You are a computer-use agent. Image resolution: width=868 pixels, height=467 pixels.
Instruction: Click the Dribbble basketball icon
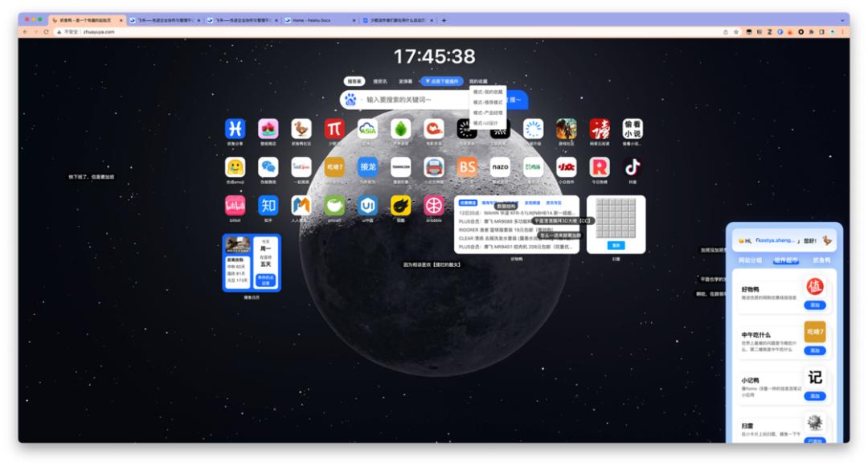434,205
